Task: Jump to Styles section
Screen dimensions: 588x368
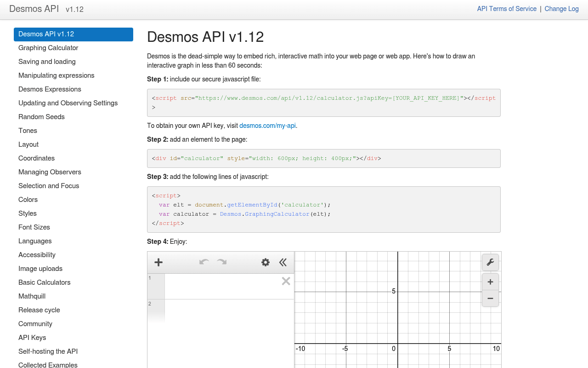Action: (73, 213)
